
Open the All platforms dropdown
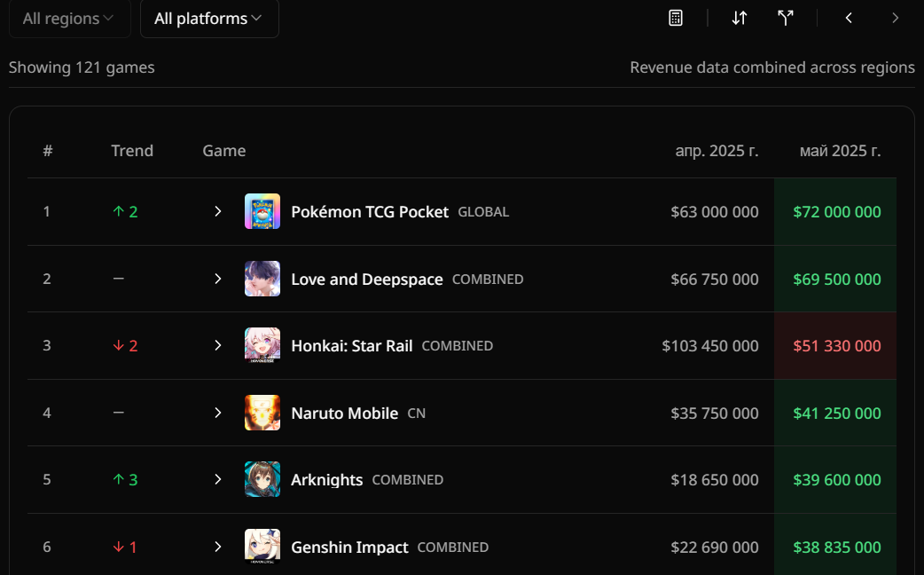tap(209, 19)
